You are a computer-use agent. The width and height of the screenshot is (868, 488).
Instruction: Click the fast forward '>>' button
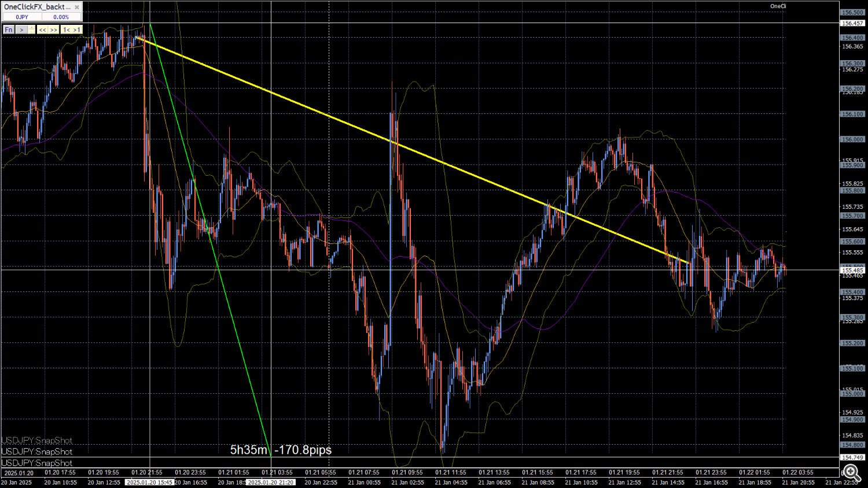53,29
